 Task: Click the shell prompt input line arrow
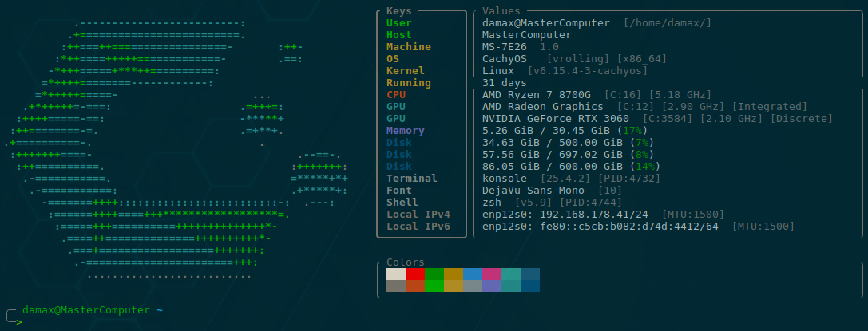pyautogui.click(x=19, y=321)
